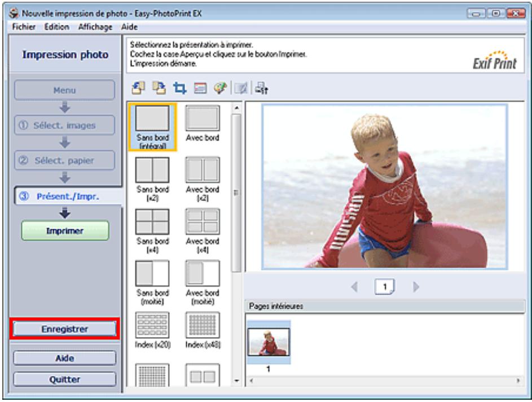Minimize the Easy-PhotoPrint EX window
The width and height of the screenshot is (532, 402).
476,13
